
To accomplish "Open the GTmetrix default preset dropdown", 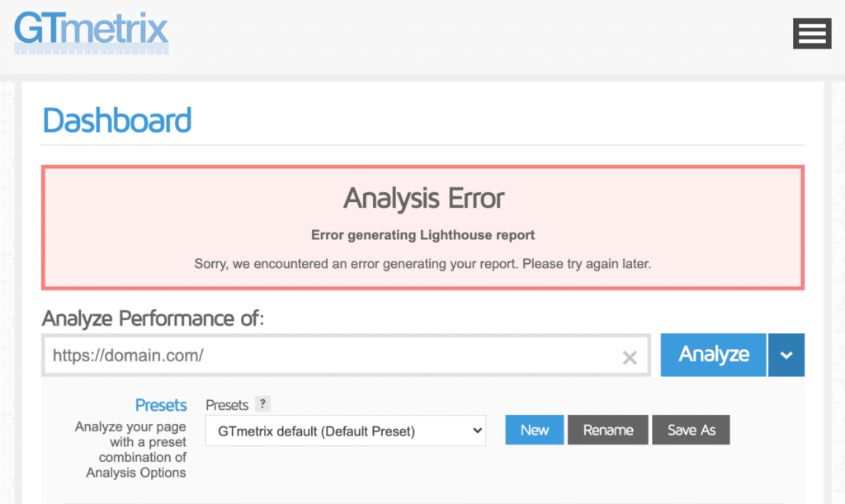I will pos(346,431).
